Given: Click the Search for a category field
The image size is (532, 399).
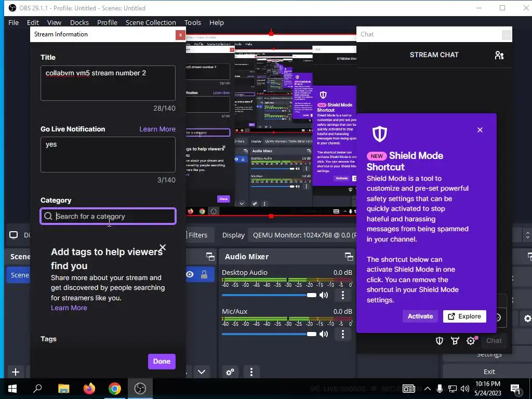Looking at the screenshot, I should click(108, 216).
